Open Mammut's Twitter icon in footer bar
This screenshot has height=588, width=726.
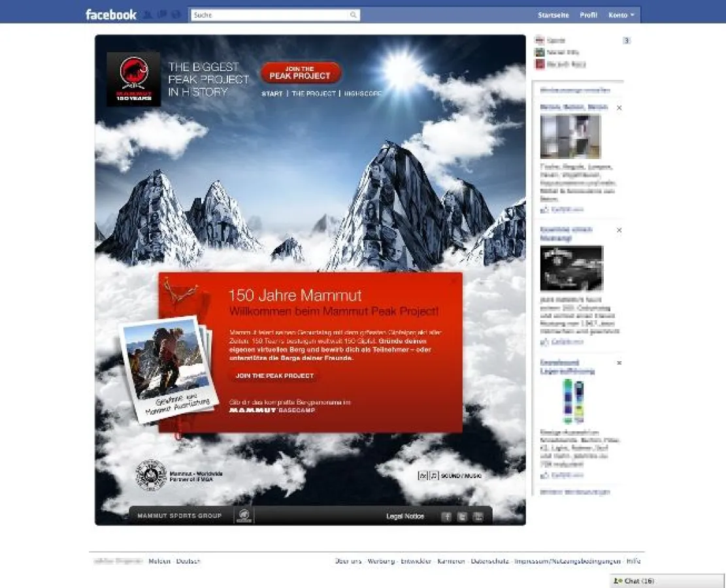pyautogui.click(x=462, y=517)
